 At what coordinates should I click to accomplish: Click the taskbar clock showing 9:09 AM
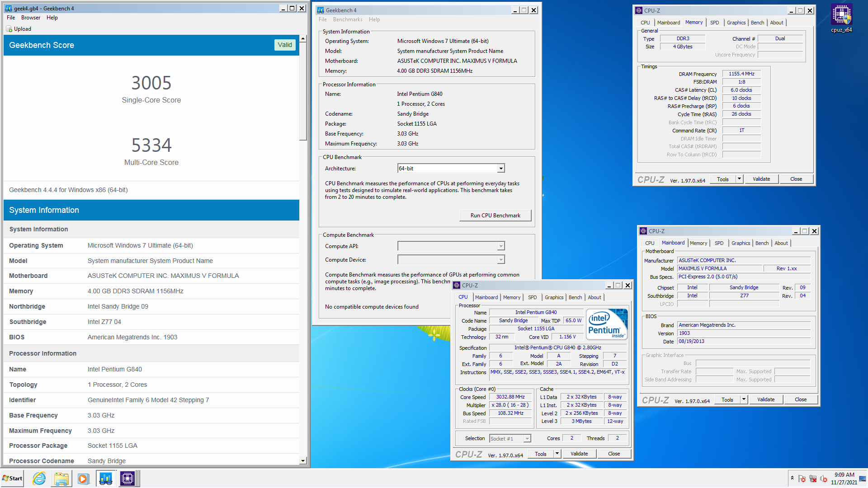click(x=844, y=479)
